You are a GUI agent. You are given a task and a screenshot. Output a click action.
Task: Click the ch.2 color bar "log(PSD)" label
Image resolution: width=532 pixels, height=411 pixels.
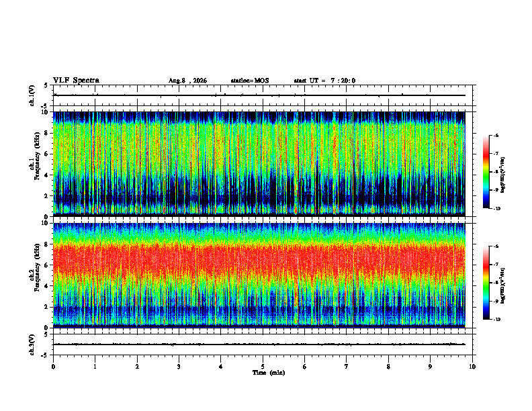(x=503, y=285)
